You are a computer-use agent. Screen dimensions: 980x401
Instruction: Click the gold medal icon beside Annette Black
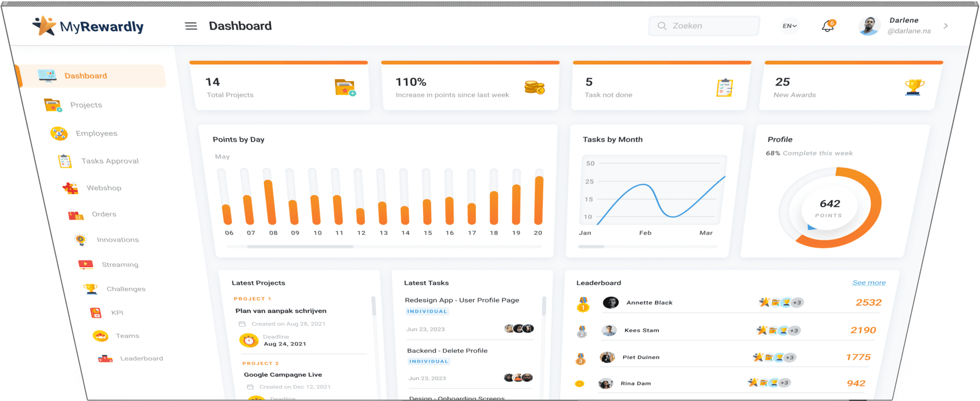(583, 304)
